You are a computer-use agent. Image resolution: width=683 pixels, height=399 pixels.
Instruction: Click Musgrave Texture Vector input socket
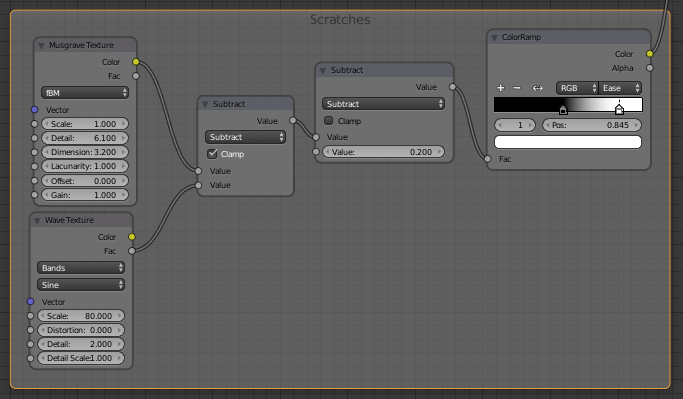[35, 109]
